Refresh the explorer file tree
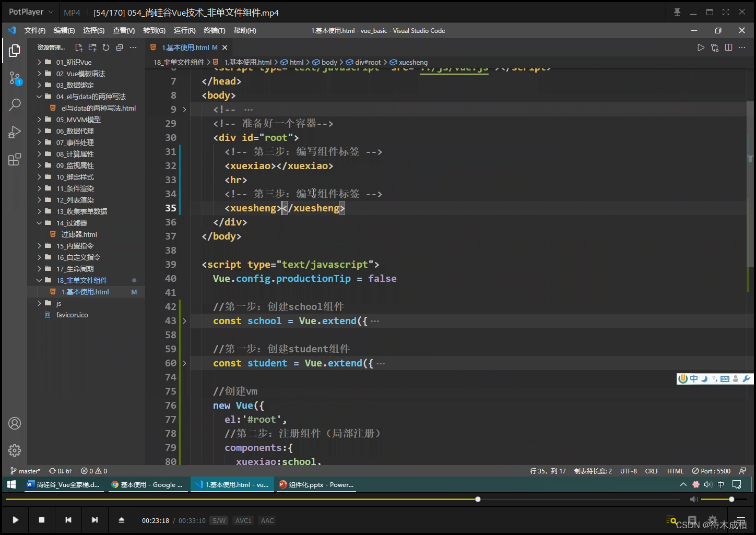This screenshot has height=535, width=756. click(106, 47)
